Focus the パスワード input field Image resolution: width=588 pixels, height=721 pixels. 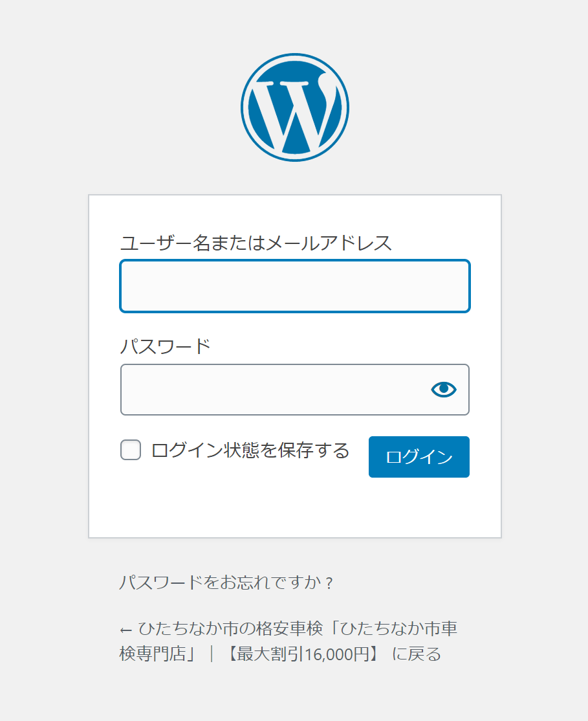click(x=295, y=390)
